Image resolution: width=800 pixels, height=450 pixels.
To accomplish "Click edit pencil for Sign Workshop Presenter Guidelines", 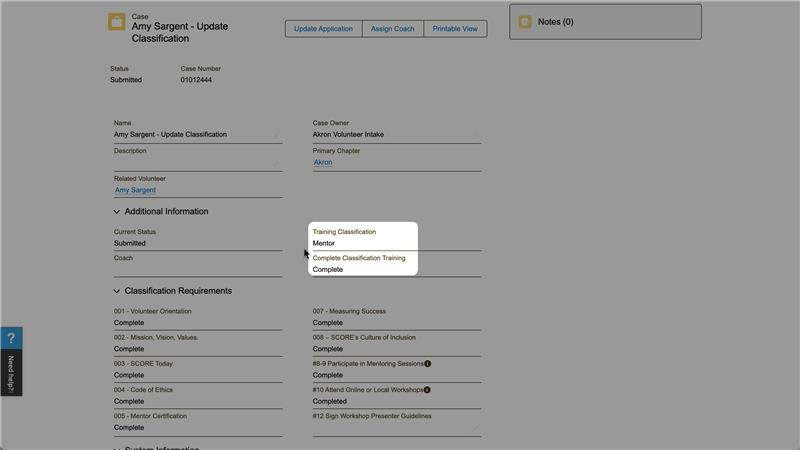I will (474, 429).
